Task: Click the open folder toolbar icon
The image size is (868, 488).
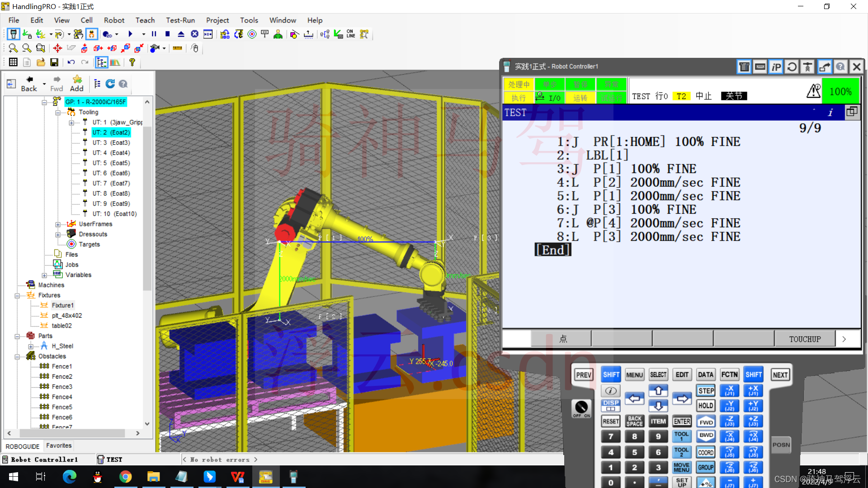Action: coord(41,62)
